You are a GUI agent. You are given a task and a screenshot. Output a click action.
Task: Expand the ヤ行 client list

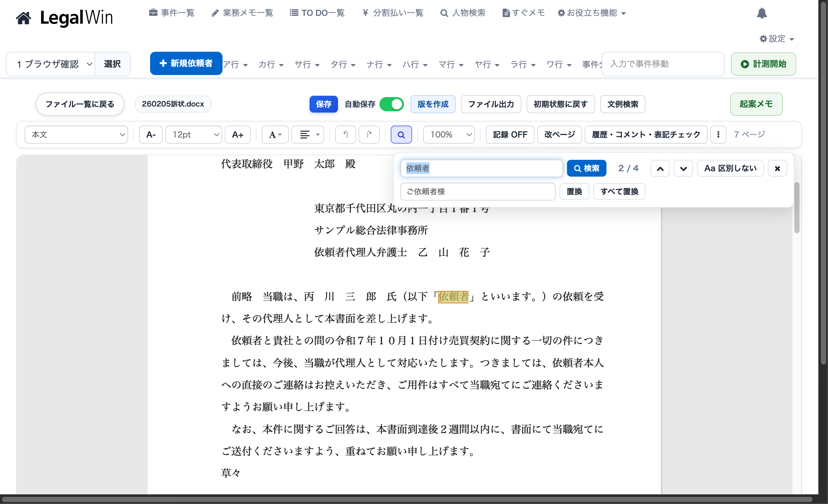click(486, 64)
